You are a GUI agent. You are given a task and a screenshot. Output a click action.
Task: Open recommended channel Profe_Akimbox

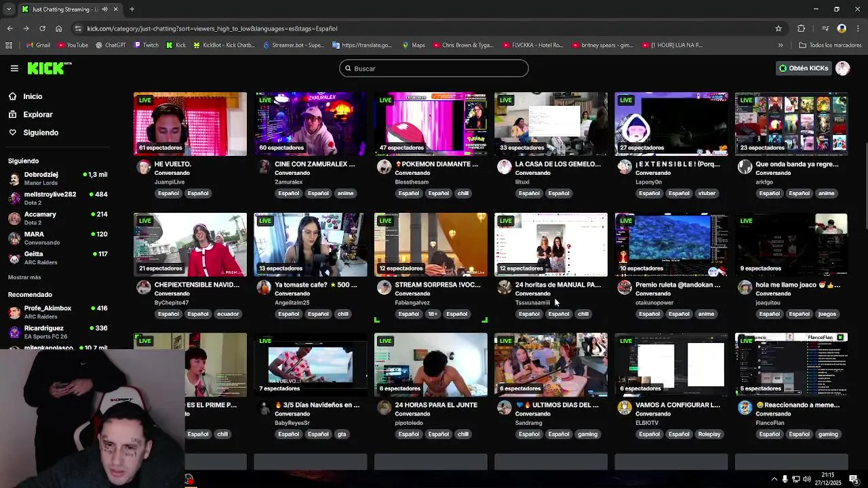58,312
